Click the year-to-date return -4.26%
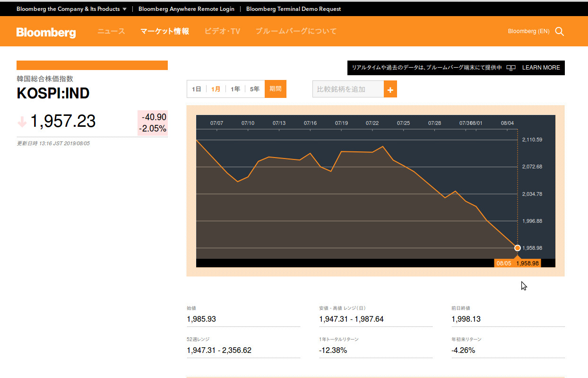588x378 pixels. (463, 350)
